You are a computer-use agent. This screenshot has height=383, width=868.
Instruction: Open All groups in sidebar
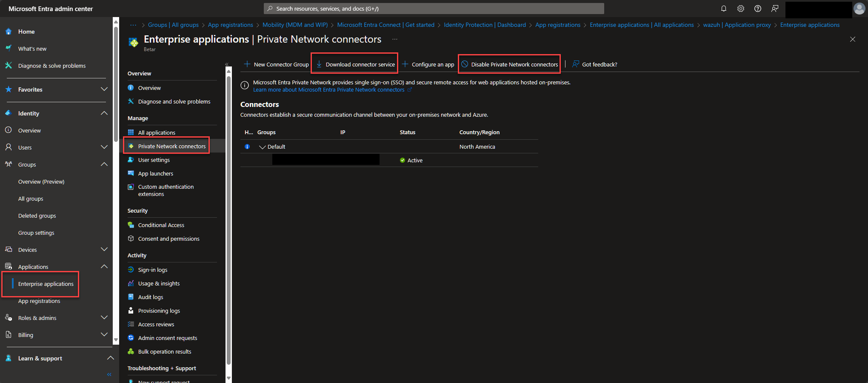[x=31, y=199]
